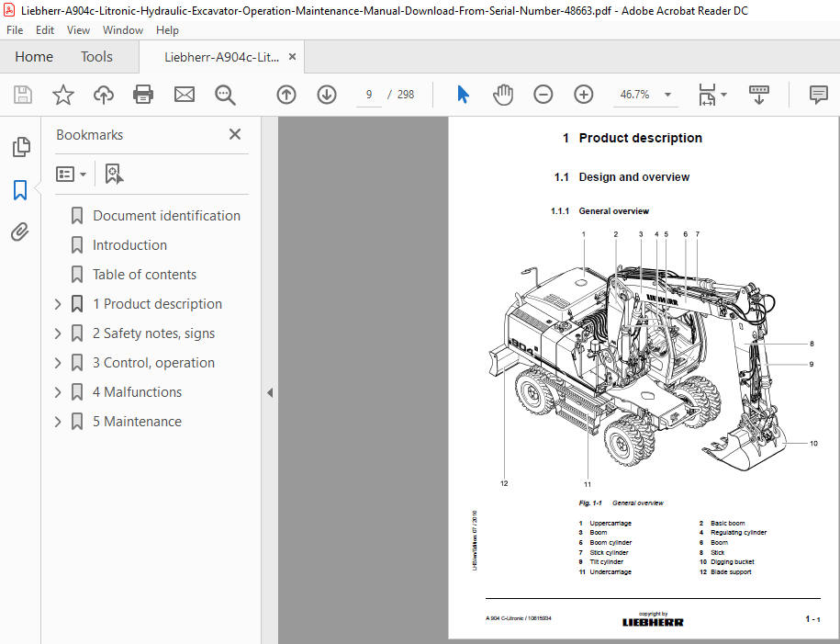The height and width of the screenshot is (644, 840).
Task: Open the Window menu
Action: pos(123,30)
